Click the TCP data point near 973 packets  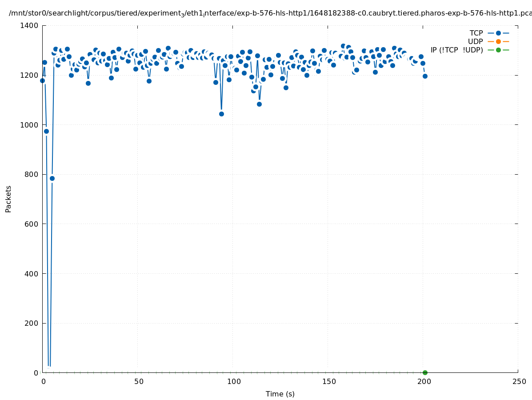pos(46,131)
